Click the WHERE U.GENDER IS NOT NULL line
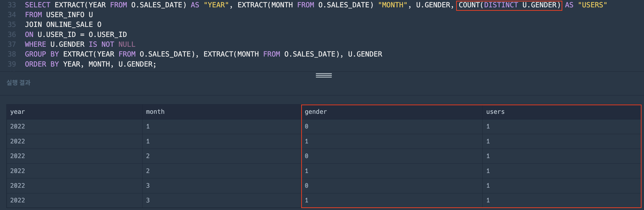The image size is (644, 210). tap(80, 44)
